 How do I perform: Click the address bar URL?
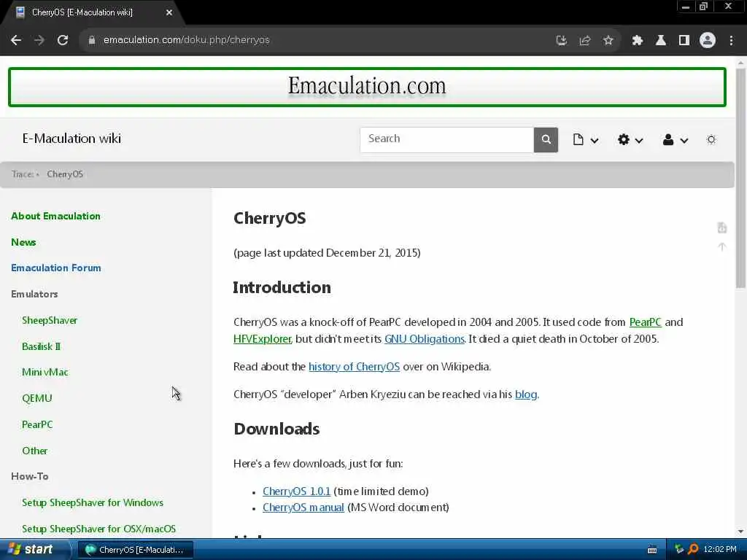coord(186,40)
